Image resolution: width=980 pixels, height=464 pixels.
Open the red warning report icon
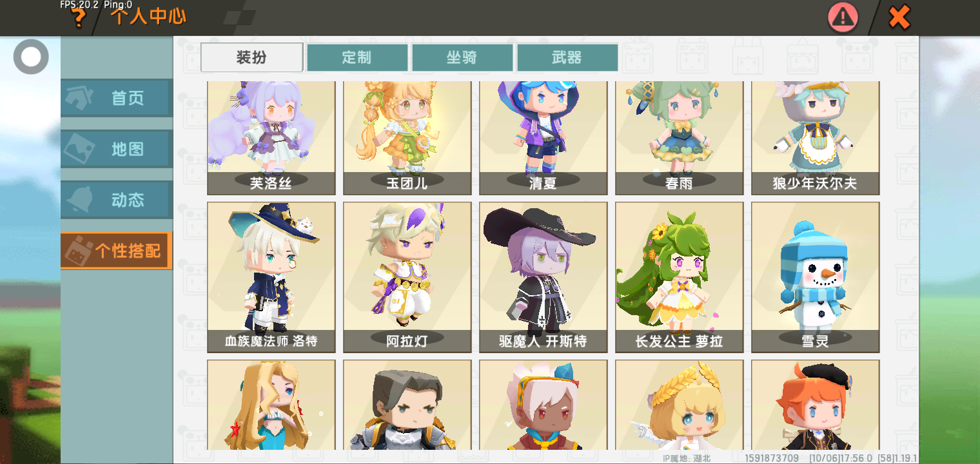(842, 18)
